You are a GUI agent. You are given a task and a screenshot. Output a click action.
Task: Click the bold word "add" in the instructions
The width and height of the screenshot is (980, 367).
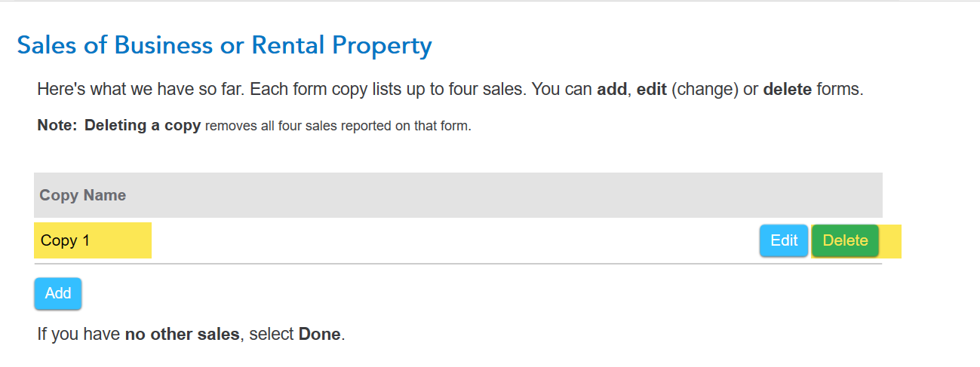pos(611,90)
